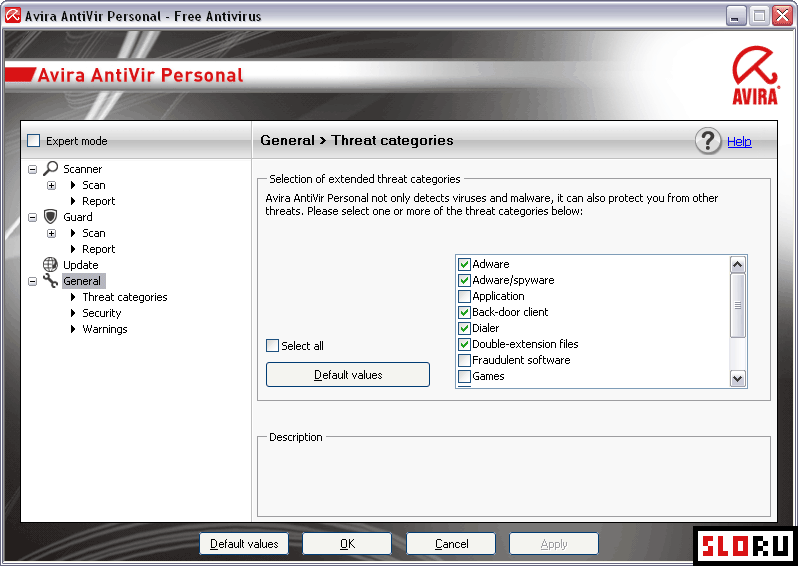The height and width of the screenshot is (566, 798).
Task: Open Scanner in the settings tree
Action: coord(82,168)
